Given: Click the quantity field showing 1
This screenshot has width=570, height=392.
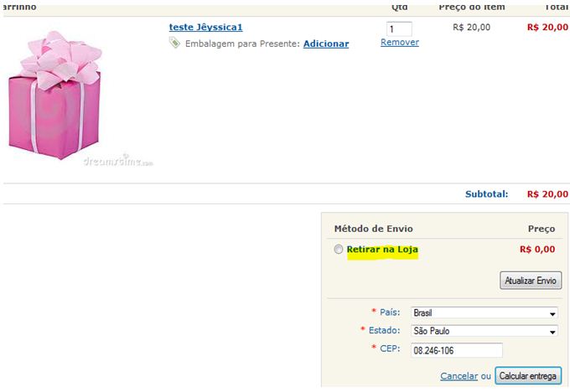Looking at the screenshot, I should click(399, 29).
